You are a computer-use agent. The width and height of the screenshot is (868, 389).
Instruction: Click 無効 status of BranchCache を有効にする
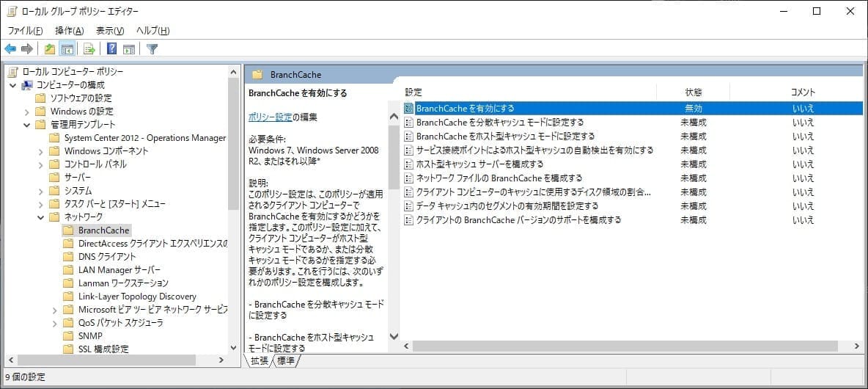point(693,108)
